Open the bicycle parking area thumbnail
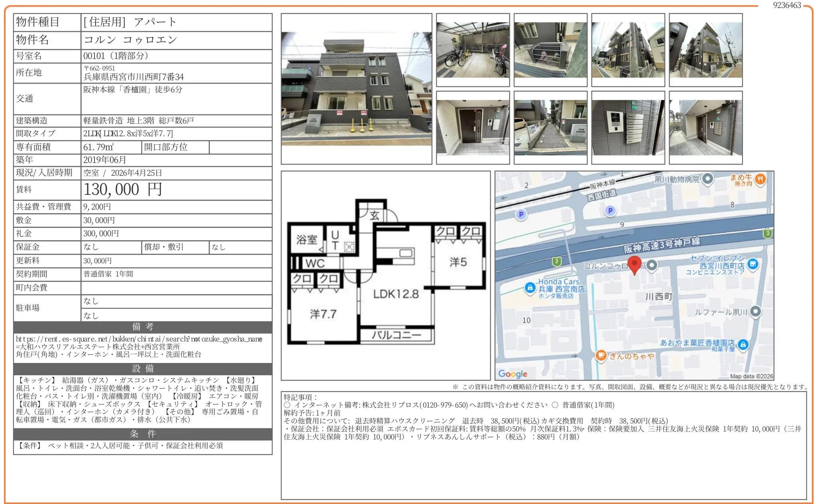This screenshot has width=819, height=504. 472,50
